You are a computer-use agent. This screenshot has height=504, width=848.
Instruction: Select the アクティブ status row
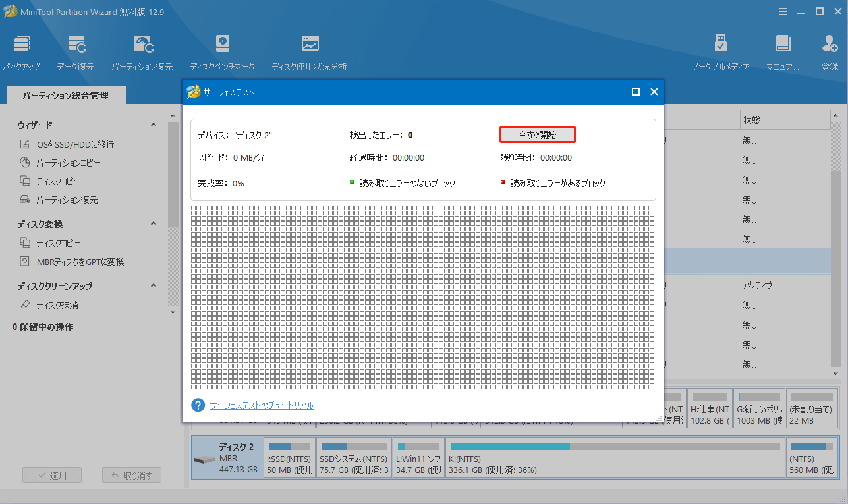click(757, 285)
